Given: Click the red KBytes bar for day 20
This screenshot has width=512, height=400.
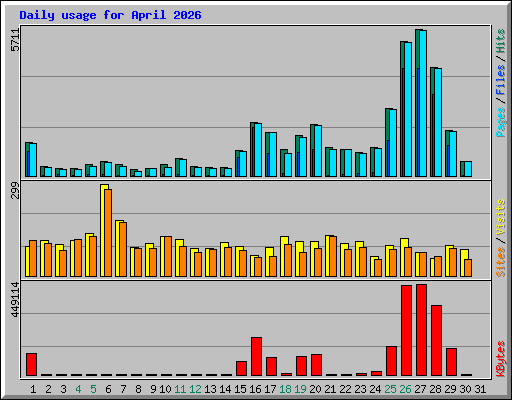Looking at the screenshot, I should click(316, 365).
